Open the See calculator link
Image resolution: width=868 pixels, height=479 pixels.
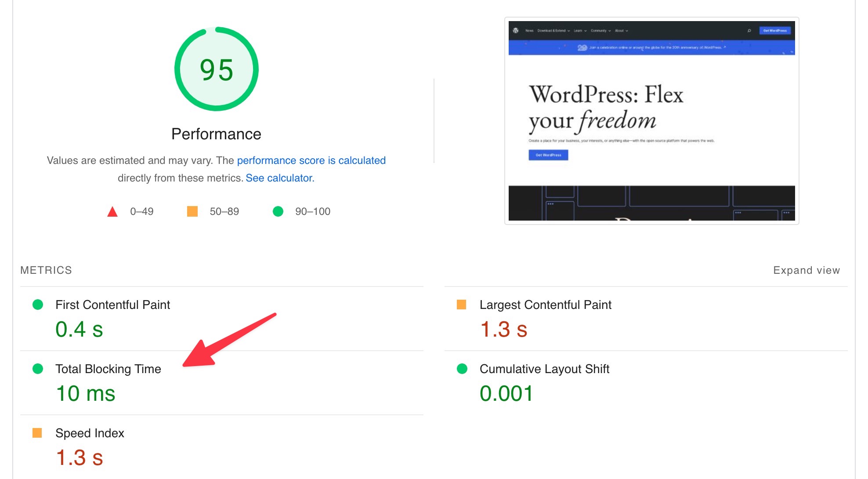(280, 178)
